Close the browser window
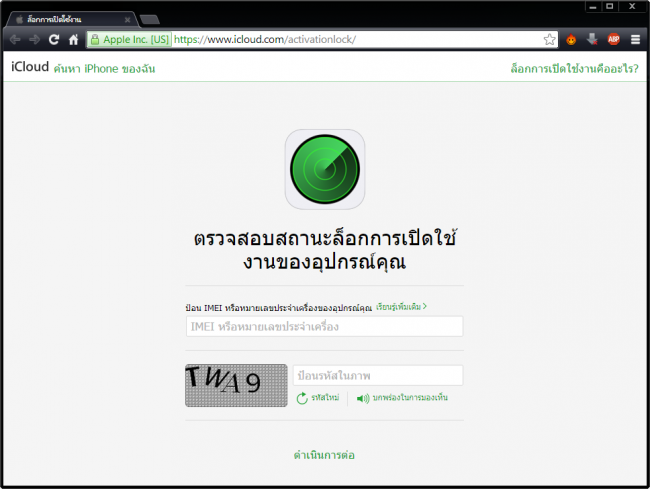The width and height of the screenshot is (650, 489). [632, 7]
